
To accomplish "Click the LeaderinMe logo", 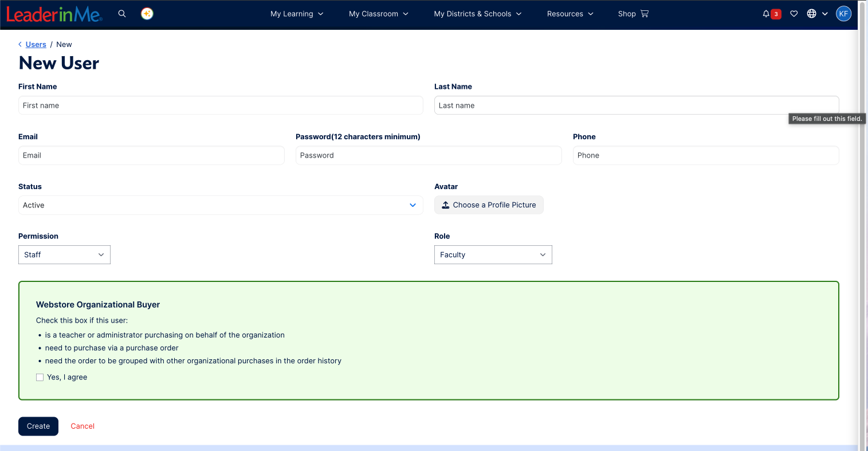I will pyautogui.click(x=54, y=14).
